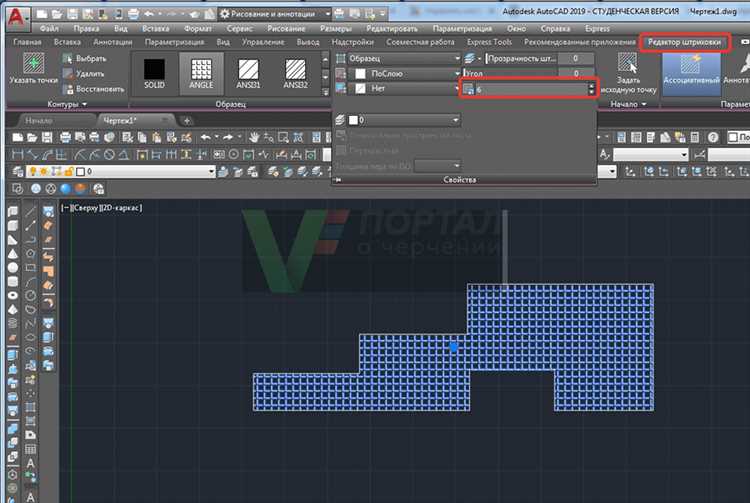Toggle the layer lock padlock icon
750x503 pixels.
(68, 171)
